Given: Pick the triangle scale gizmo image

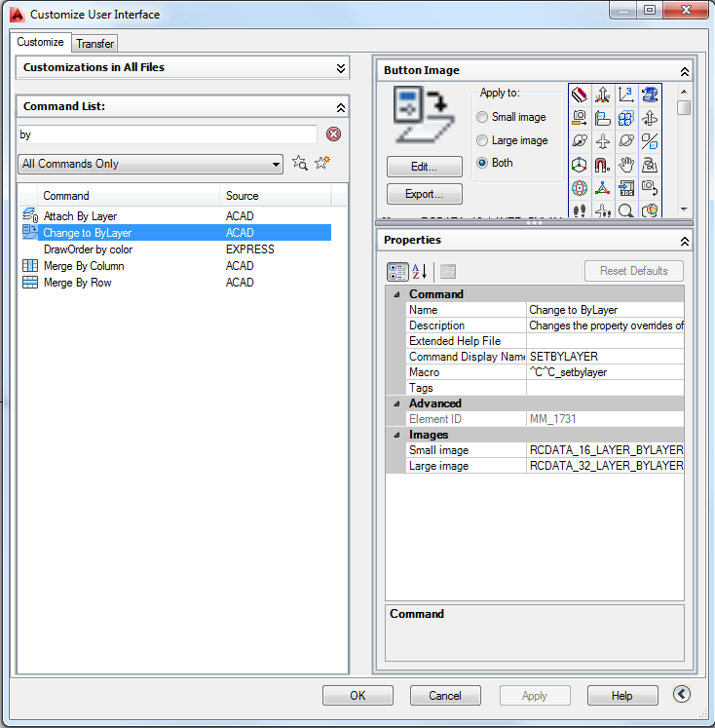Looking at the screenshot, I should (603, 187).
